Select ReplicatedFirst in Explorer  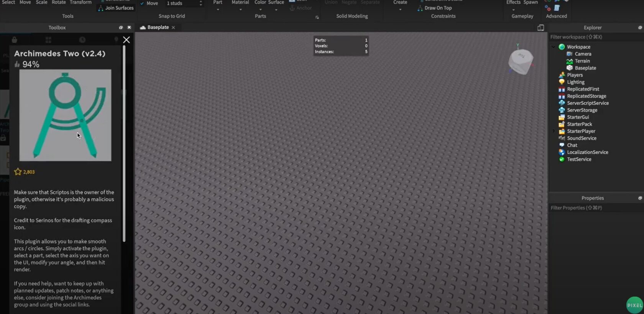tap(583, 89)
